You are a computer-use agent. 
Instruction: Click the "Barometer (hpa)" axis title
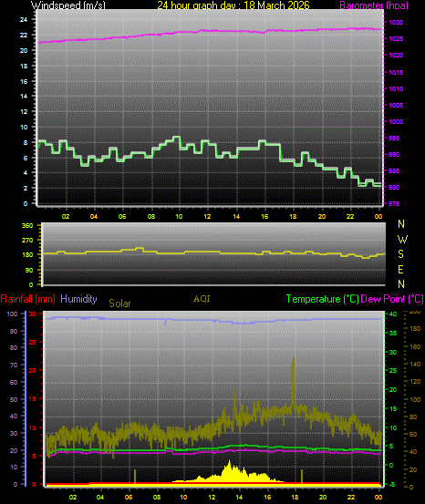click(x=374, y=5)
